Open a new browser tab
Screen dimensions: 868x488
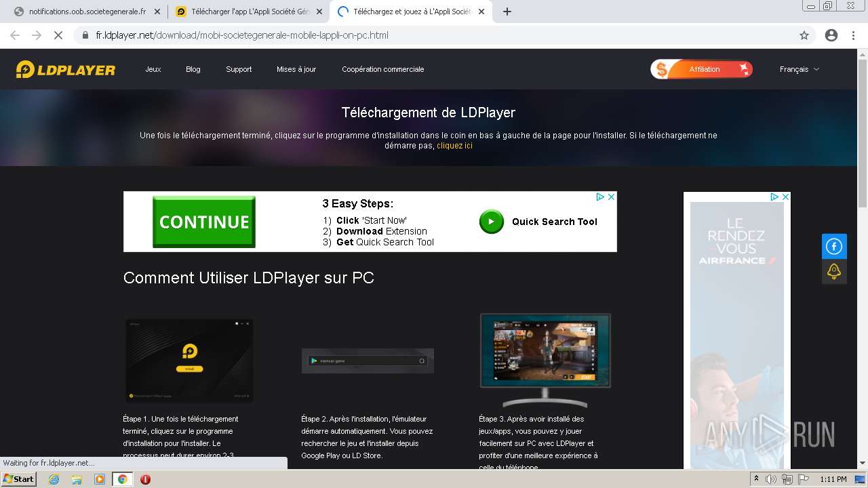tap(507, 12)
